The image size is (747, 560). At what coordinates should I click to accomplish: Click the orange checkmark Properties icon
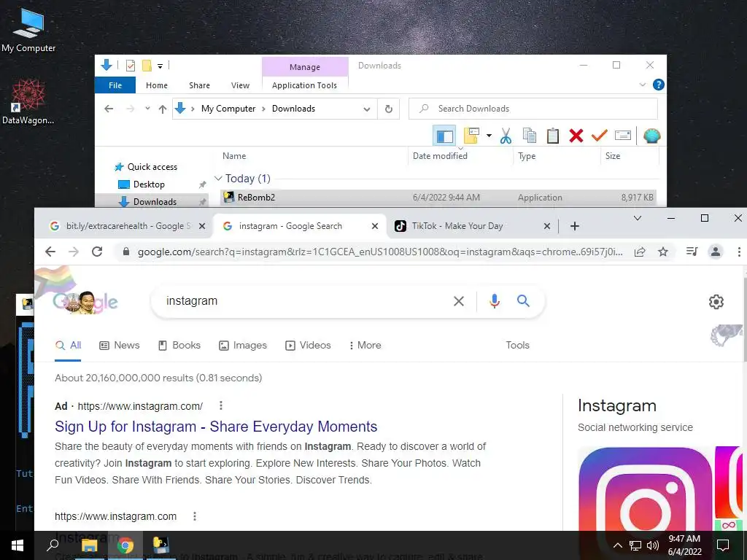(x=599, y=136)
